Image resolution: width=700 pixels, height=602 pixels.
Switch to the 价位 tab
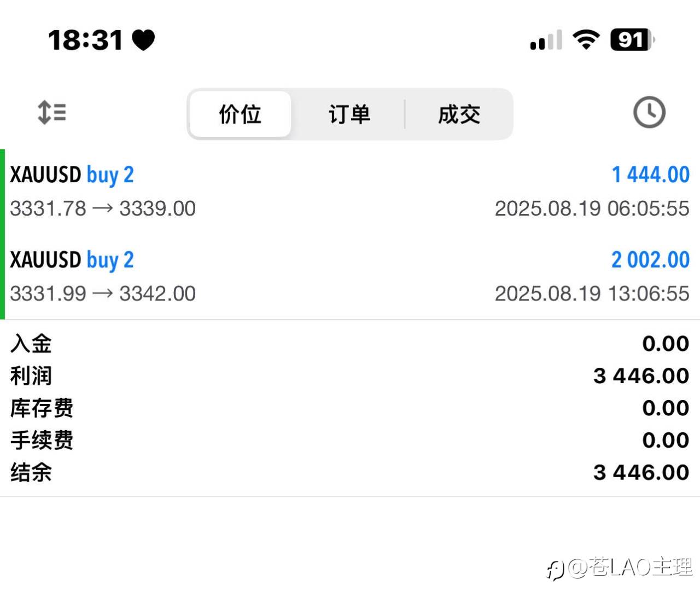(x=240, y=114)
